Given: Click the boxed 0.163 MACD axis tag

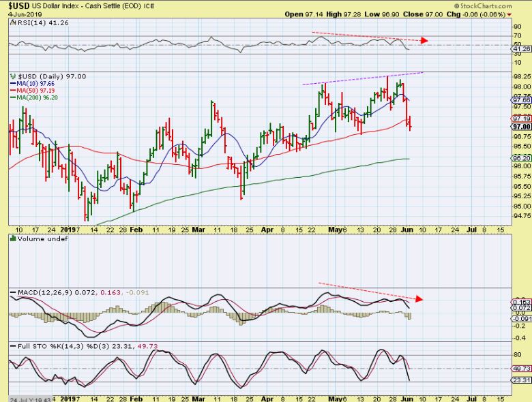Looking at the screenshot, I should click(521, 302).
